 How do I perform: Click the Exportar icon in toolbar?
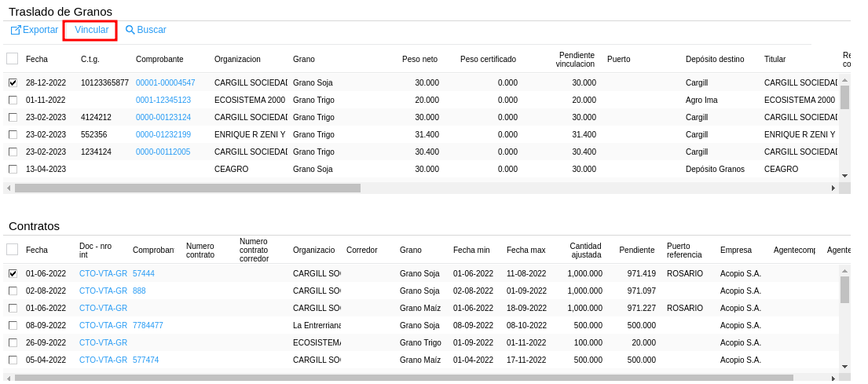[16, 30]
